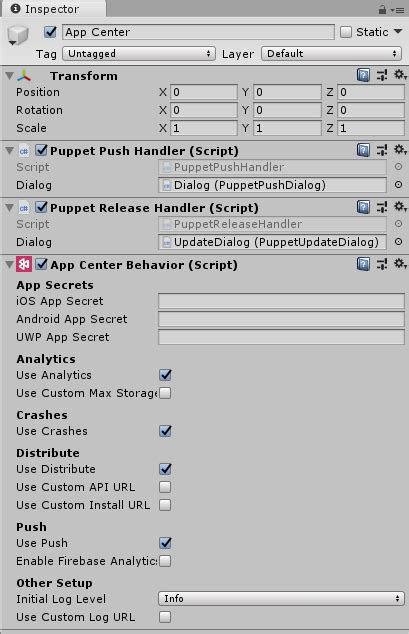Image resolution: width=409 pixels, height=634 pixels.
Task: Open Initial Log Level dropdown
Action: [281, 598]
